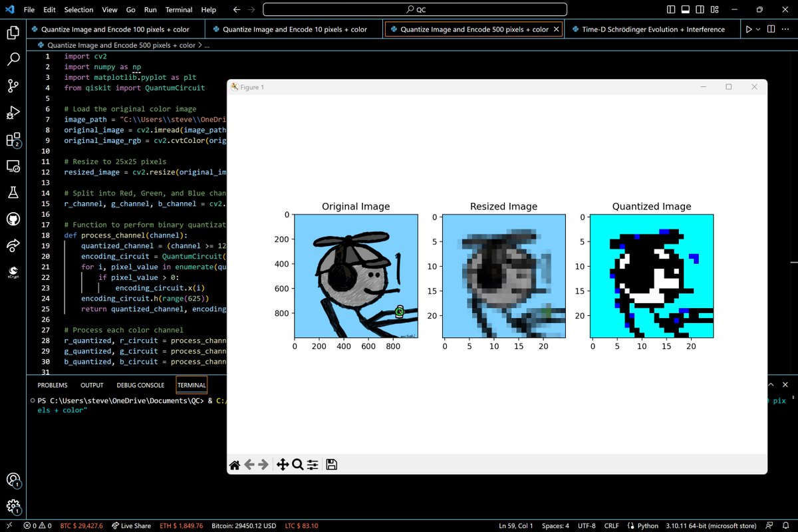Switch to the DEBUG CONSOLE panel tab
Image resolution: width=798 pixels, height=532 pixels.
click(x=140, y=385)
